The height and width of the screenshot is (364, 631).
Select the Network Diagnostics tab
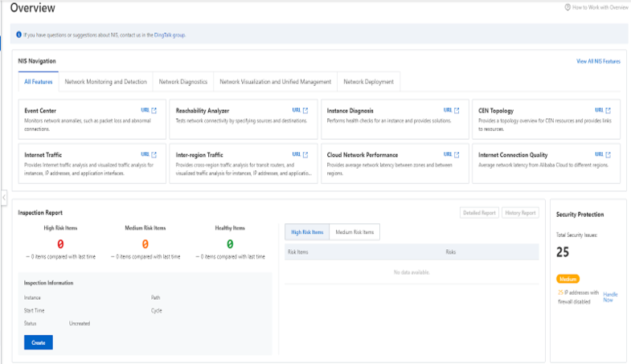click(183, 82)
